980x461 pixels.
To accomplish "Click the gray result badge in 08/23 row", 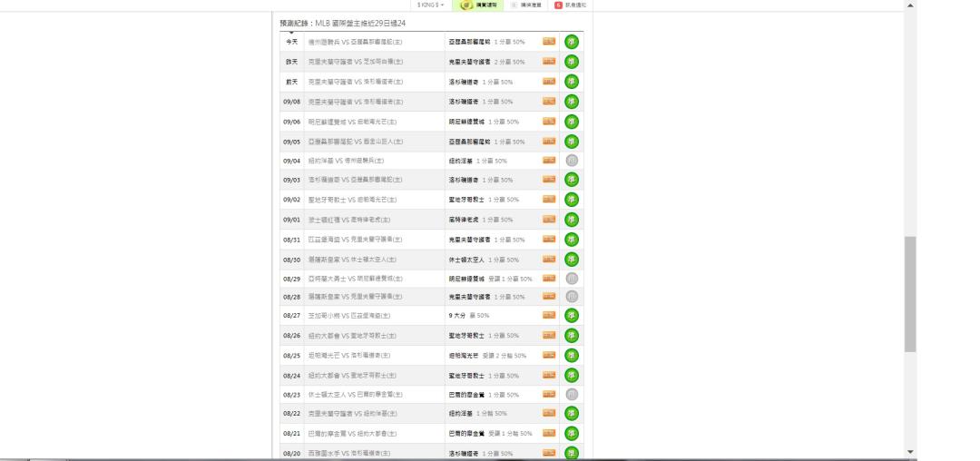I will tap(572, 394).
